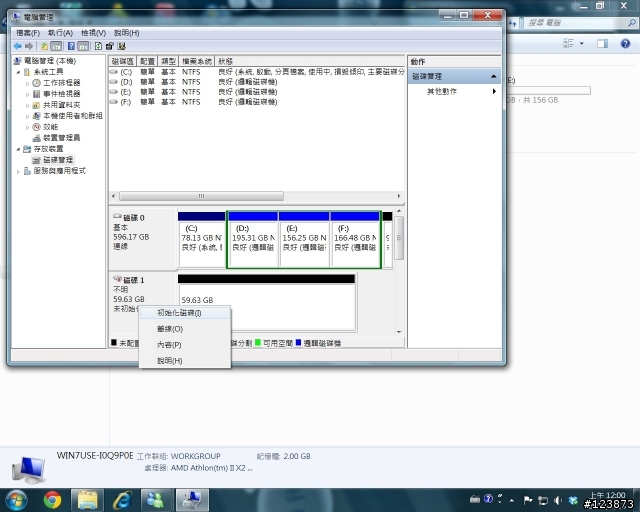Viewport: 640px width, 512px height.
Task: Select the (F:) volume row in list
Action: point(257,102)
